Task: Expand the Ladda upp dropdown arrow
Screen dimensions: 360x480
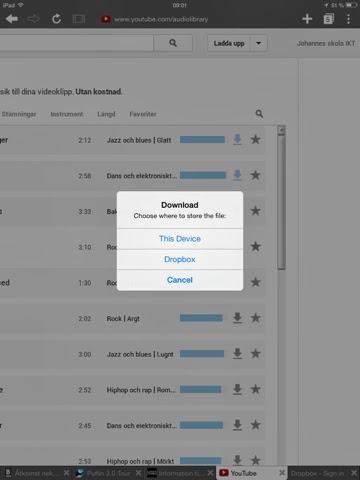Action: click(258, 43)
